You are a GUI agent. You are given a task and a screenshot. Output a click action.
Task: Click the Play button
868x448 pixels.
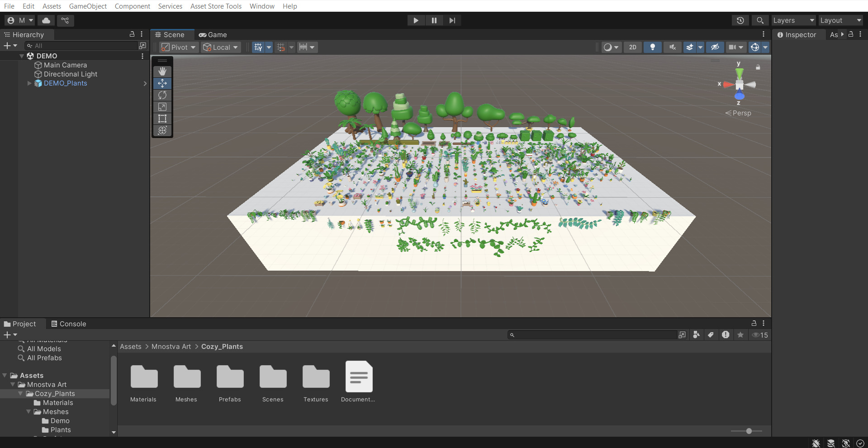point(416,20)
